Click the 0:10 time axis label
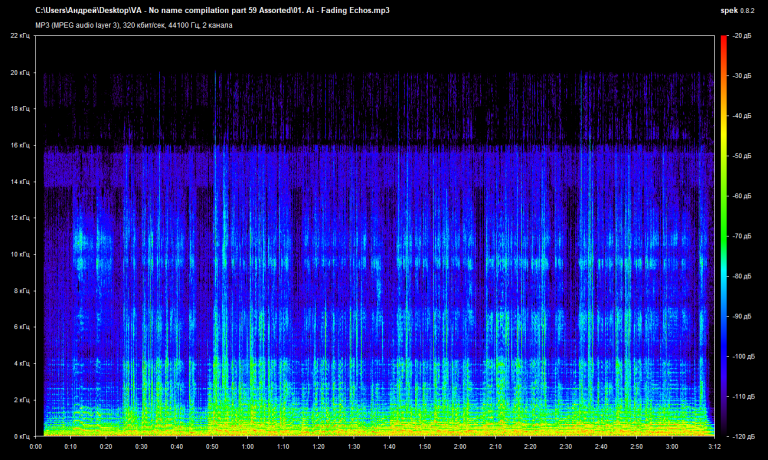The image size is (768, 460). pos(71,447)
